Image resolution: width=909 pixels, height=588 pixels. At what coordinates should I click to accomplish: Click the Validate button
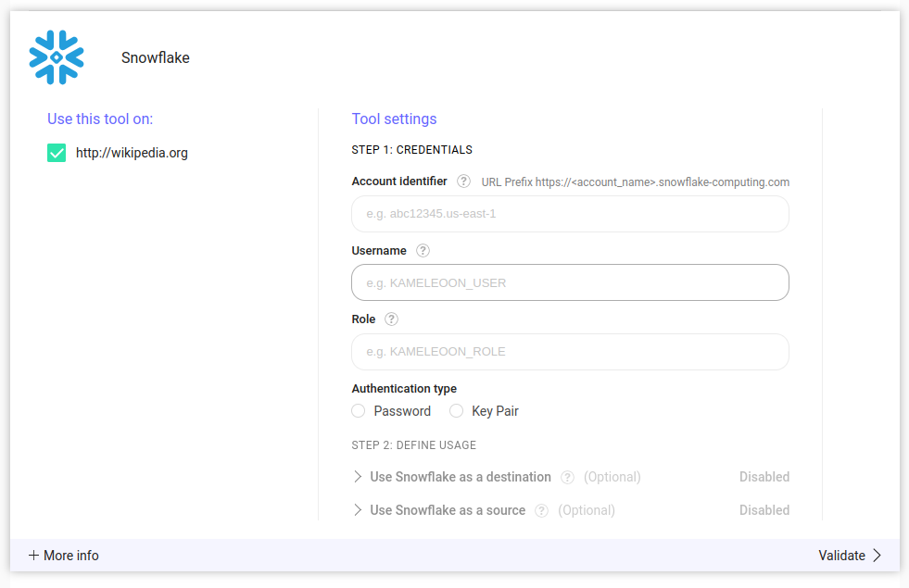coord(841,556)
